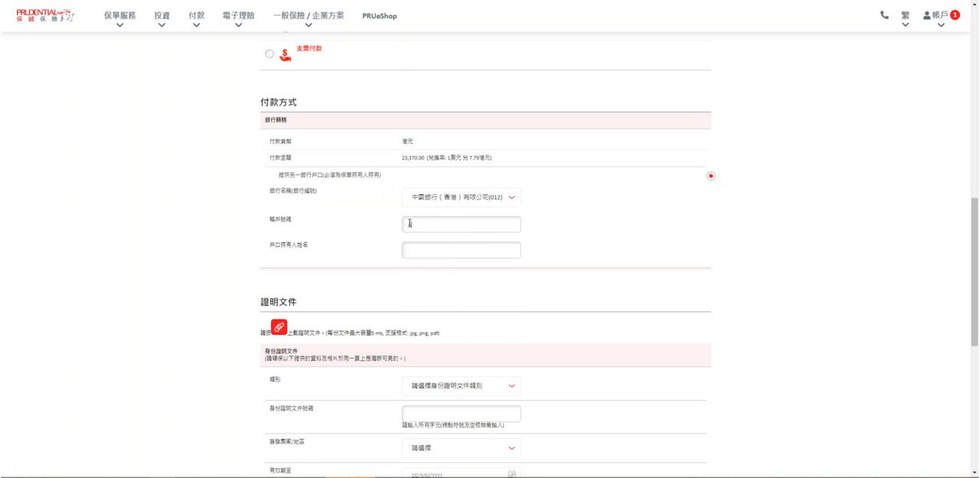Open the 保單服務 menu
Screen dimensions: 980x478
(x=119, y=18)
